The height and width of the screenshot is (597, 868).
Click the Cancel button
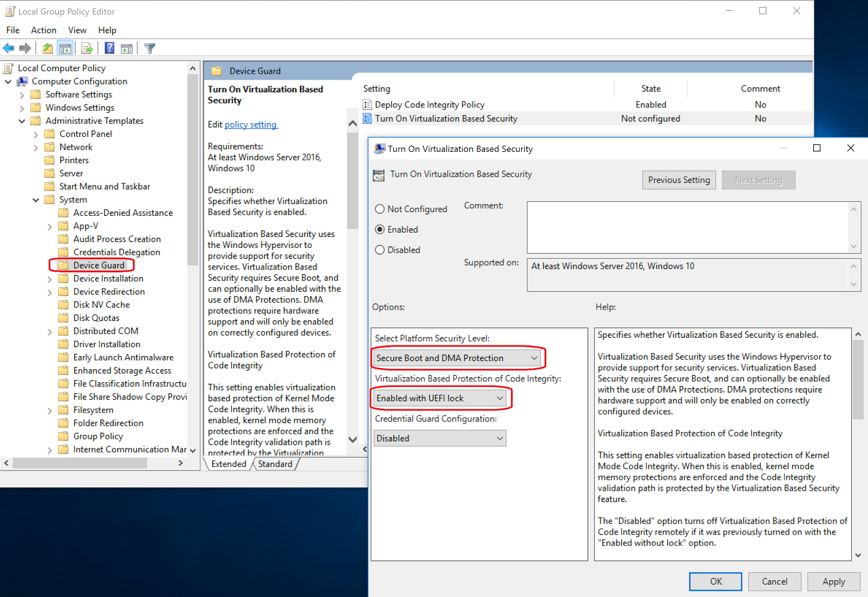pos(774,581)
